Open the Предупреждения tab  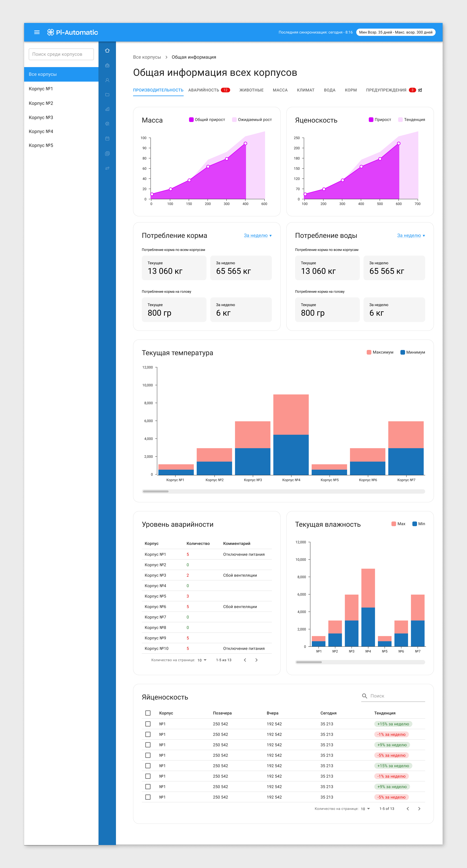[x=386, y=90]
